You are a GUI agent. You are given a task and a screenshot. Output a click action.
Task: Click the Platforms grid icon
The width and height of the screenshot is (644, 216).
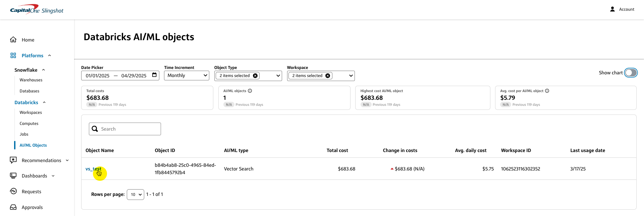[13, 55]
